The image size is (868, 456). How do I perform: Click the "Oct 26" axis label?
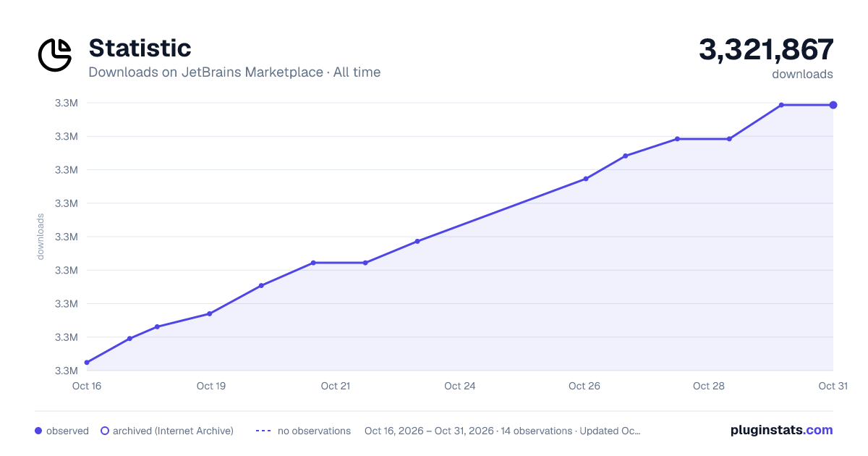[584, 386]
